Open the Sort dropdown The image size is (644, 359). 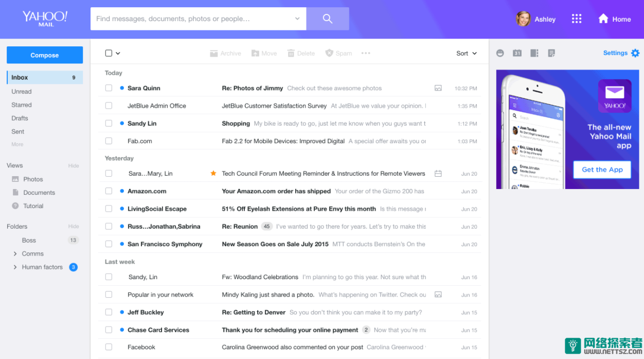tap(467, 53)
